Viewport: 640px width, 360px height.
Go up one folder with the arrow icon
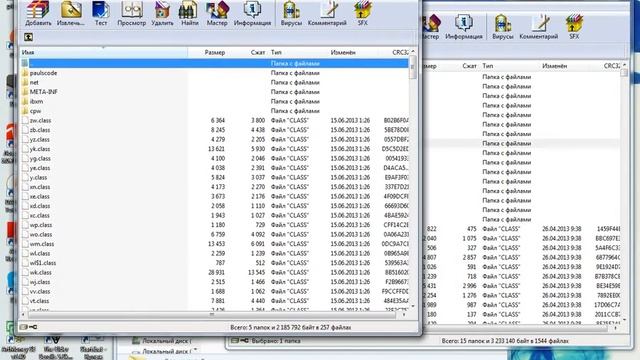click(28, 37)
